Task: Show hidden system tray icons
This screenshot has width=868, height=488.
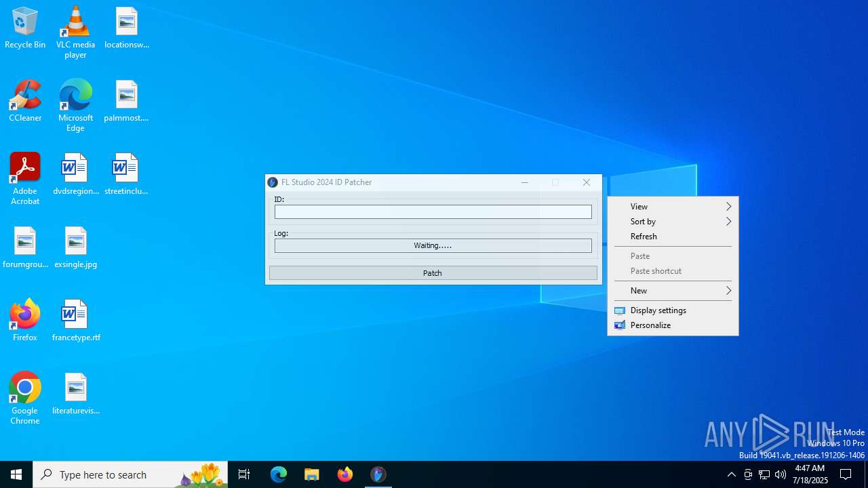Action: click(x=731, y=474)
